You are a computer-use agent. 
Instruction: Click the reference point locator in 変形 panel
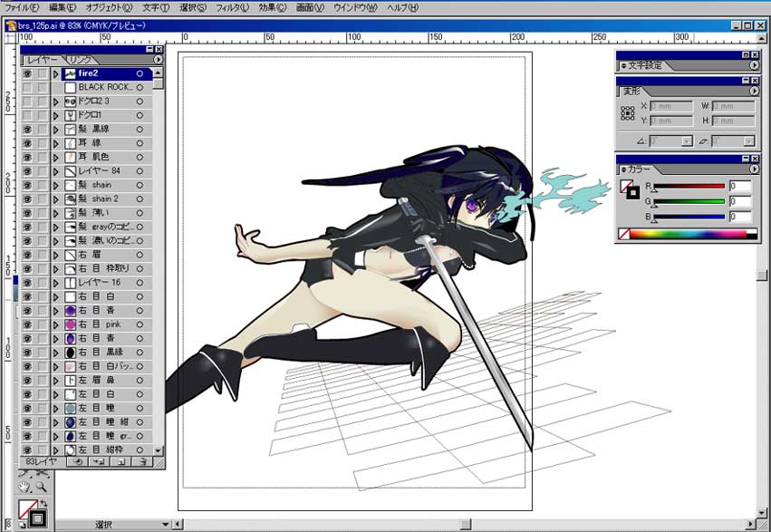pos(628,113)
